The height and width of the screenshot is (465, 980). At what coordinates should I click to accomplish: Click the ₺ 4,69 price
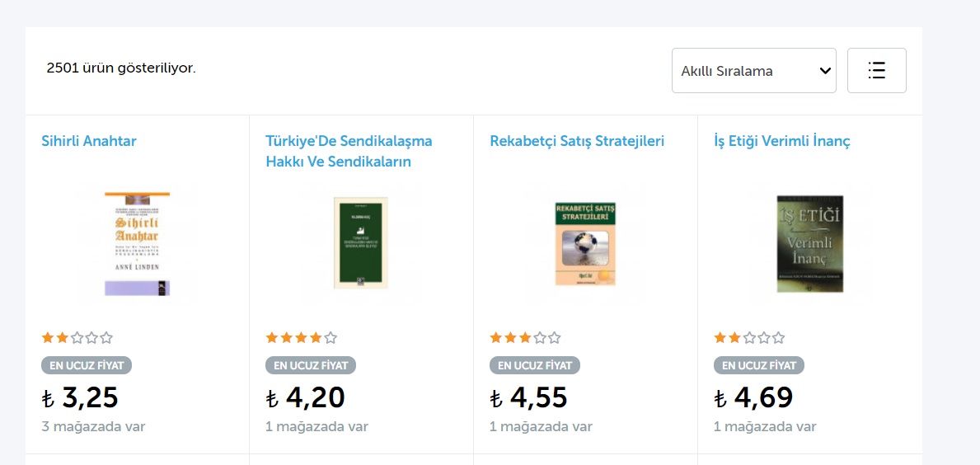click(x=753, y=398)
